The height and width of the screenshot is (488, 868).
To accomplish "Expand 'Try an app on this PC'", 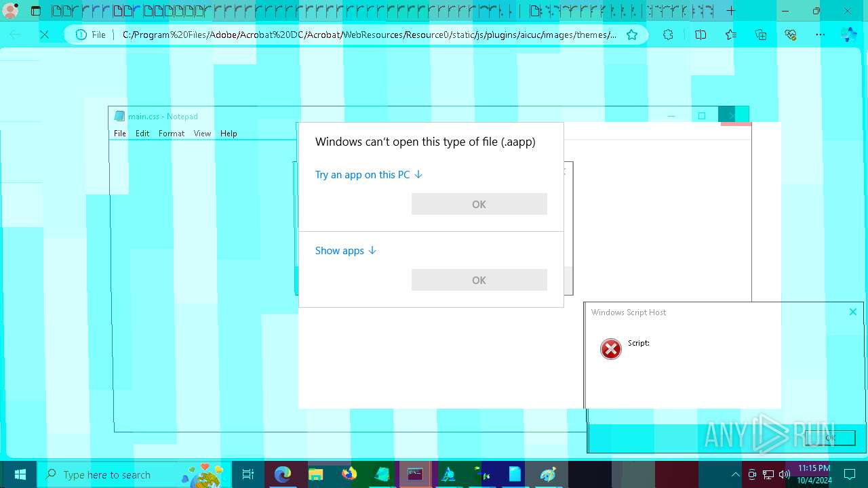I will [369, 174].
